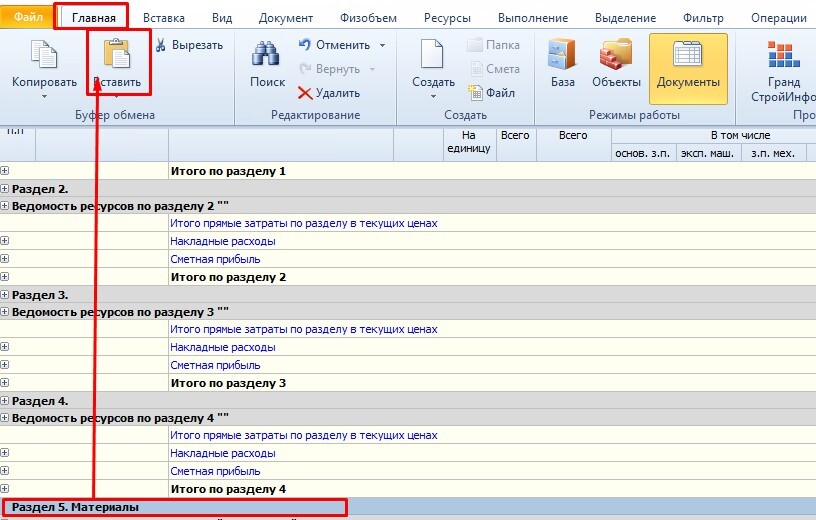Click Накладные расходы under section 3

[223, 347]
